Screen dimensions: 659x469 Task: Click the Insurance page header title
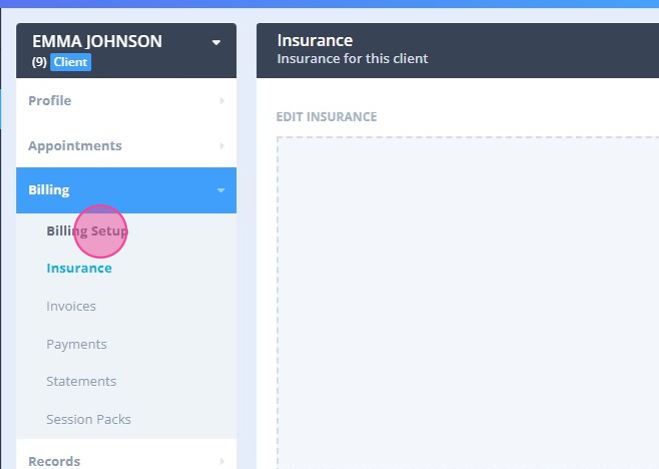(315, 41)
